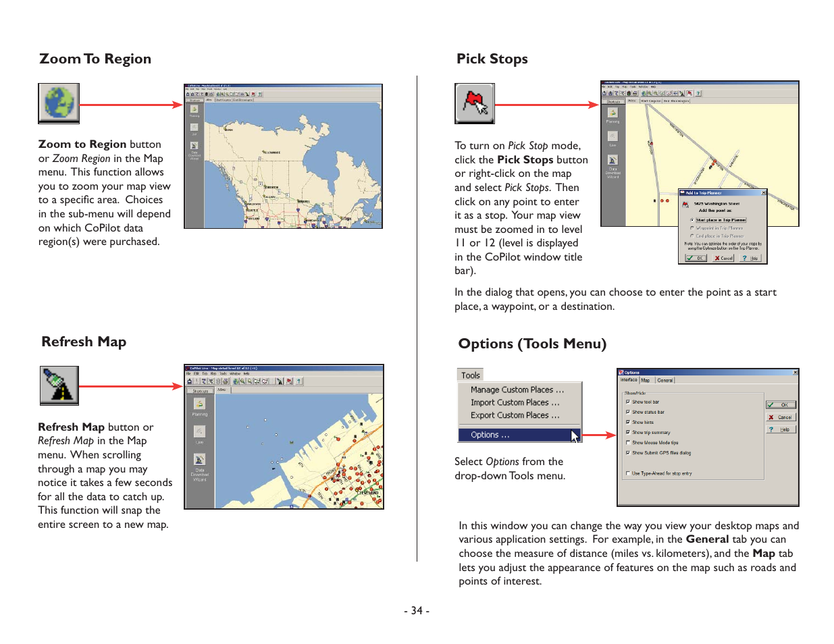Click globe toolbar icon in Refresh Map screenshot
Screen dimensions: 834x644
point(236,381)
